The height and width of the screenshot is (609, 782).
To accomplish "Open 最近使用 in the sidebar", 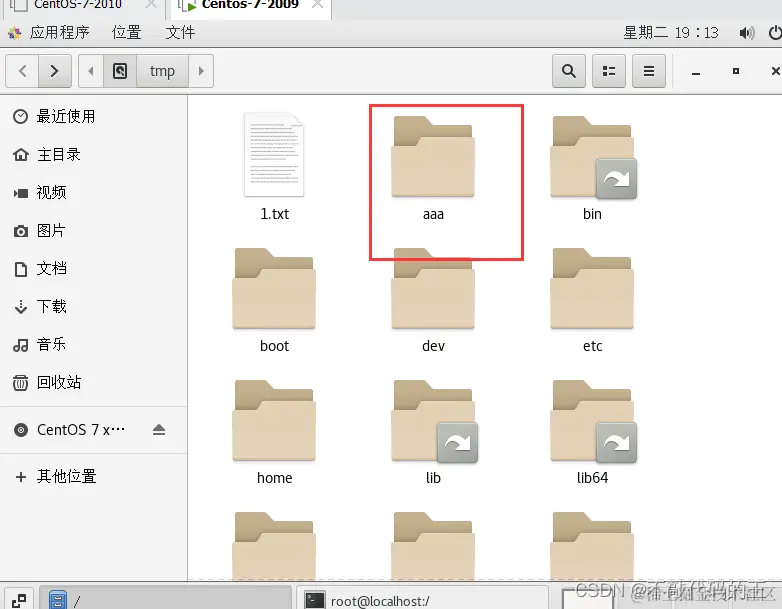I will 94,117.
